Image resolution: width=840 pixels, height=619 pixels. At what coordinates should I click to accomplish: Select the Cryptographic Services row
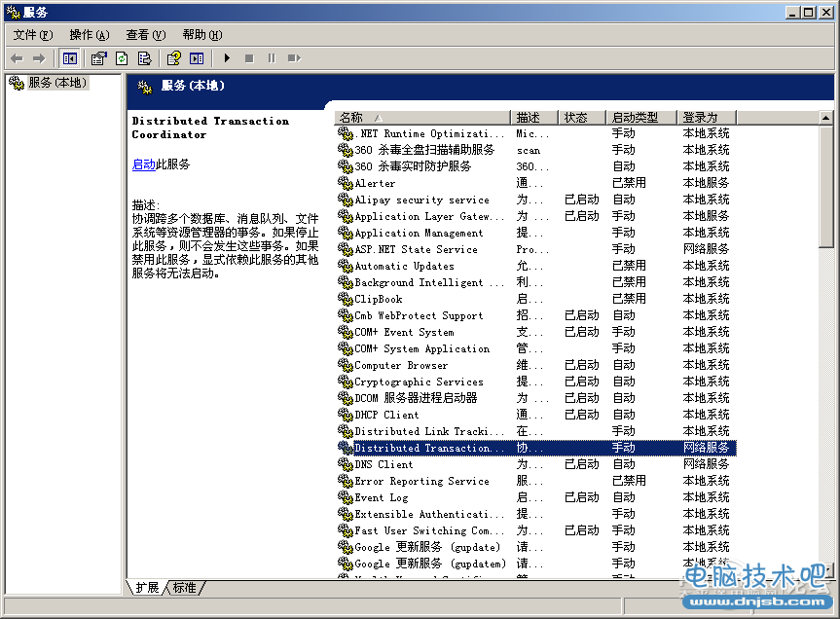419,382
